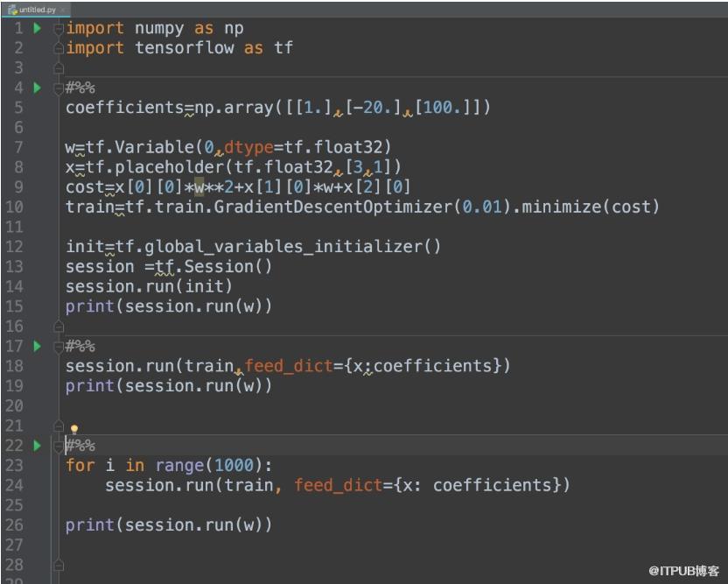Click the Python file icon in the tab
Screen dimensions: 728x584
click(x=12, y=10)
